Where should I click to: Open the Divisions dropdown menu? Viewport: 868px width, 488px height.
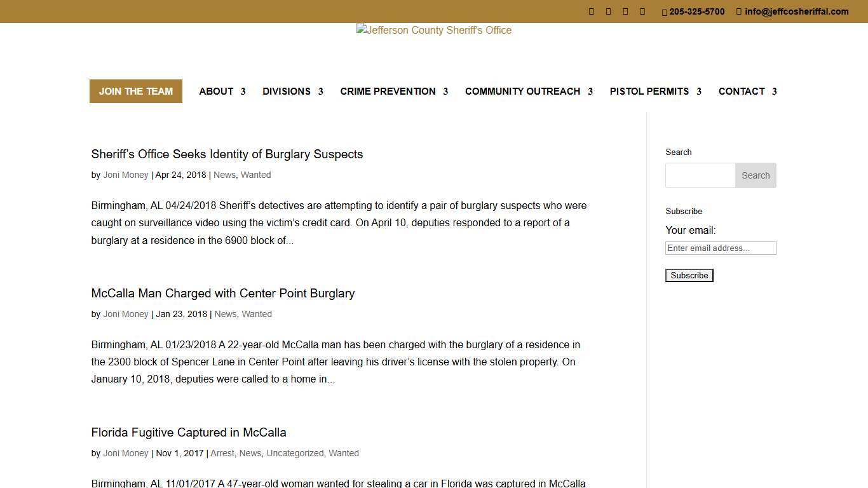(292, 91)
